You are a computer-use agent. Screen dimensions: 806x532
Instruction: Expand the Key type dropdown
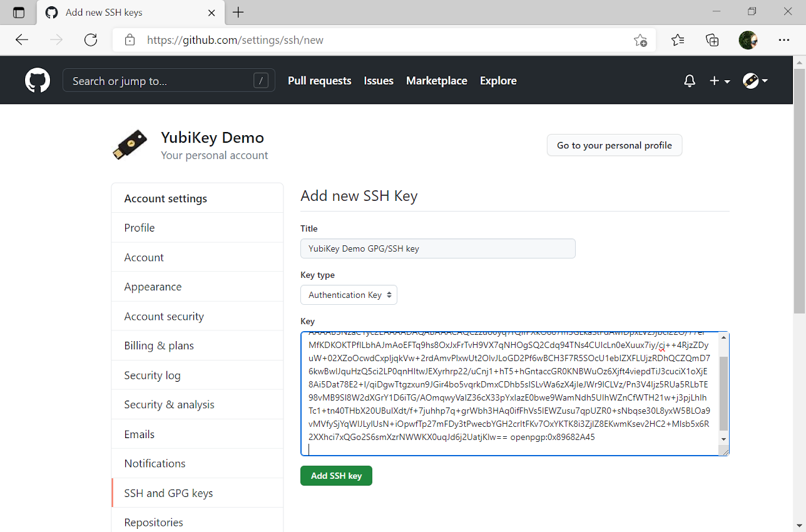tap(349, 295)
